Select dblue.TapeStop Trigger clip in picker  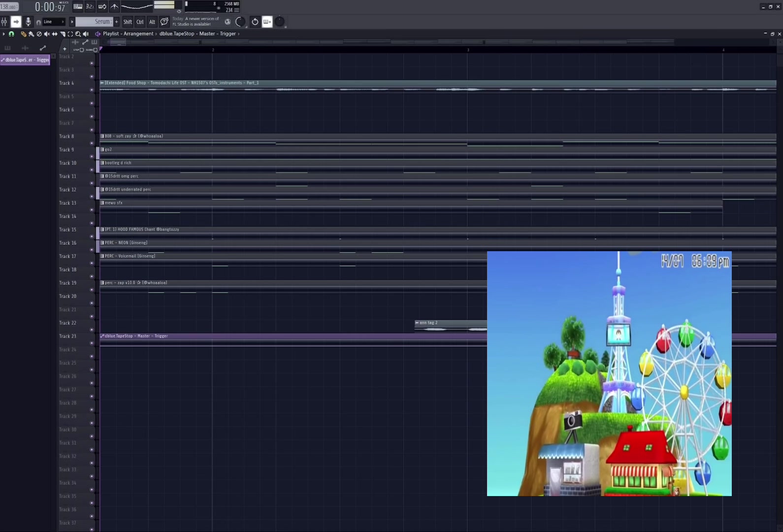coord(25,60)
